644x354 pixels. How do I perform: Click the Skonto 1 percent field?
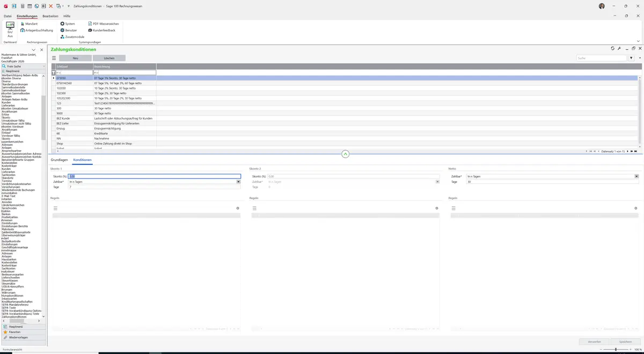pyautogui.click(x=155, y=176)
